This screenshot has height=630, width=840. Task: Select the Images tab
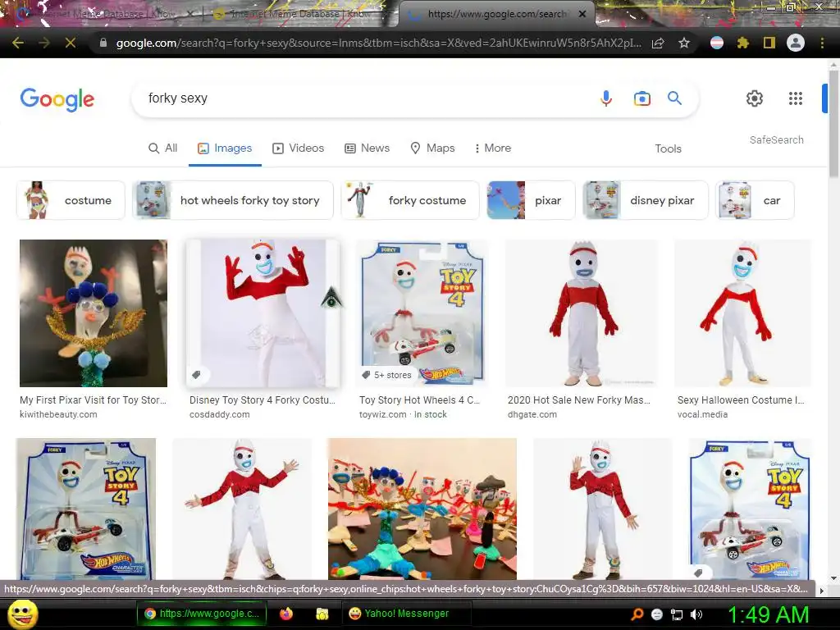point(225,148)
